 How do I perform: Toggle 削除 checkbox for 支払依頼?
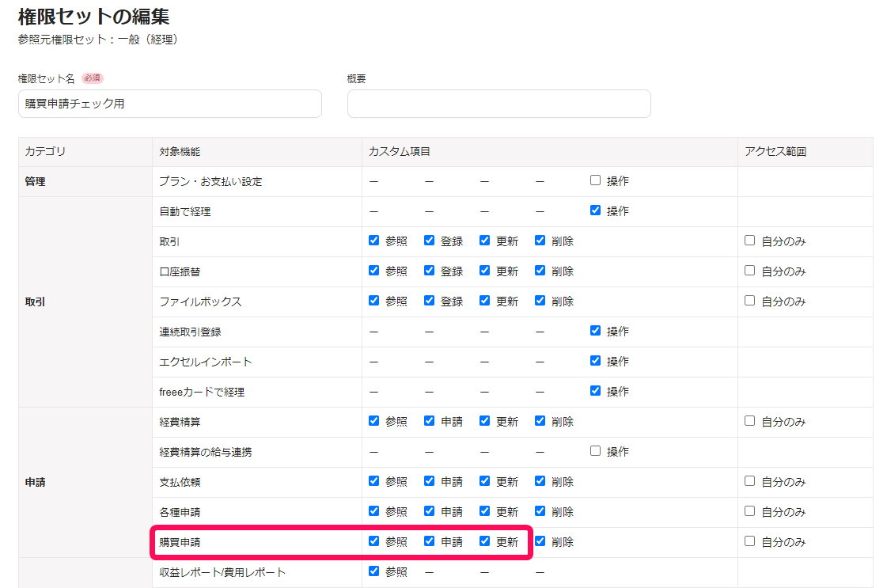[540, 480]
